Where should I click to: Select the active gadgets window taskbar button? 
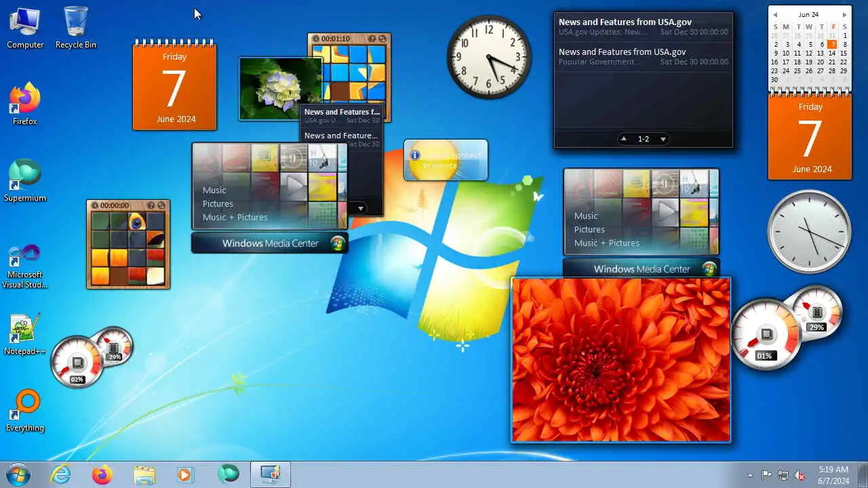(x=271, y=474)
